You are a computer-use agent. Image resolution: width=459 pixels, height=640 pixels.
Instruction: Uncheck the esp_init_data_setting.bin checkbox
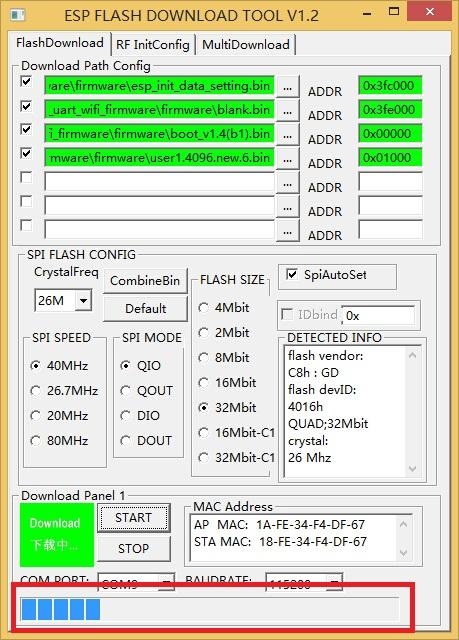(x=26, y=81)
